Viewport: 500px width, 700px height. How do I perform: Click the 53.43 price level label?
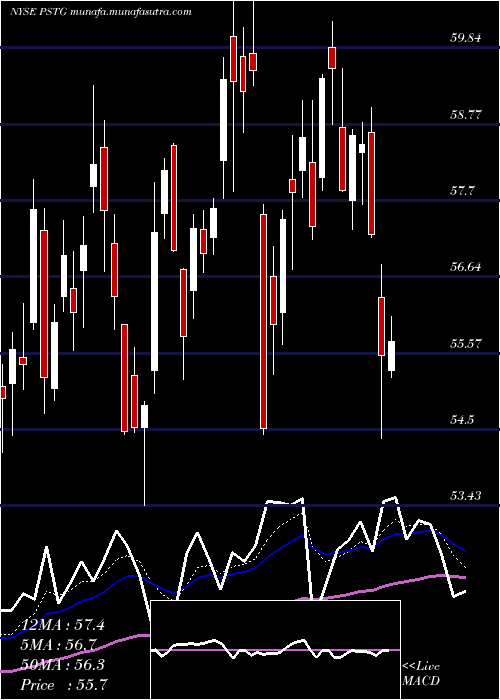(466, 496)
